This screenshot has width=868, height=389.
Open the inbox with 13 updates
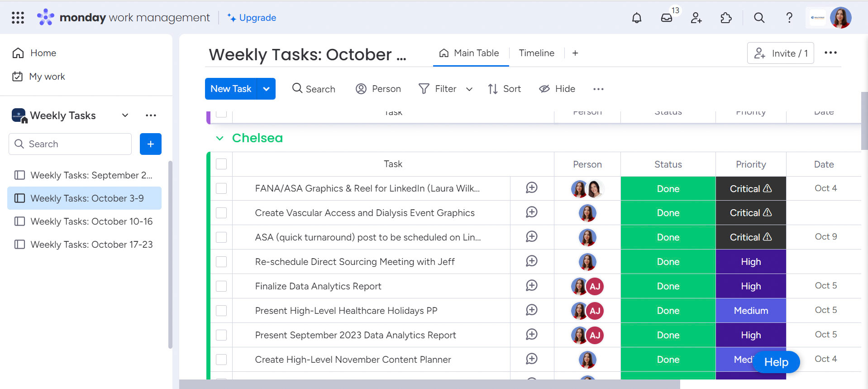click(x=667, y=18)
